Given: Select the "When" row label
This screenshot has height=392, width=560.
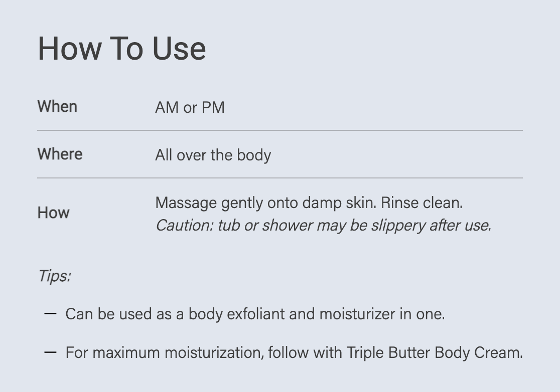Looking at the screenshot, I should coord(57,107).
